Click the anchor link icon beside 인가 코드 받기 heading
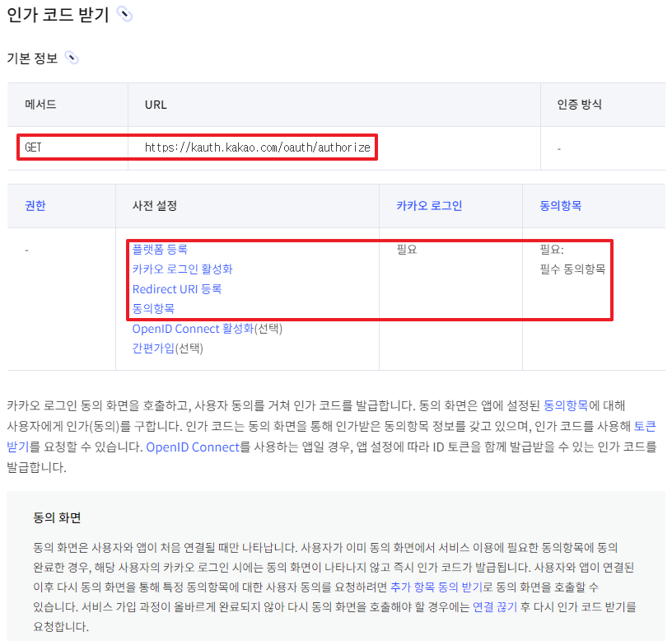The image size is (672, 641). [x=124, y=15]
